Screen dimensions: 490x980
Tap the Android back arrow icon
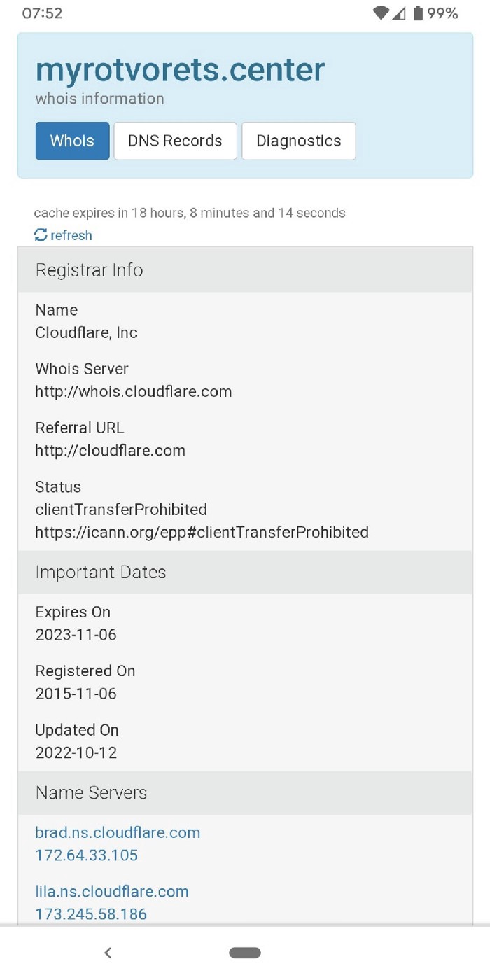point(108,953)
